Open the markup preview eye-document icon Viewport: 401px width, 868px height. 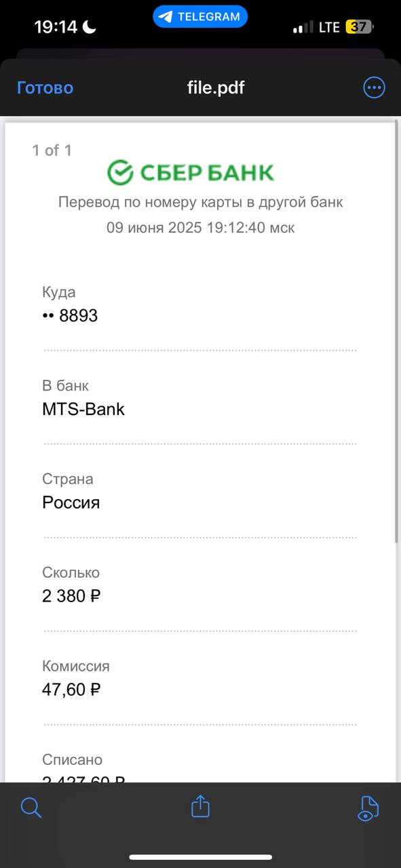[x=367, y=808]
